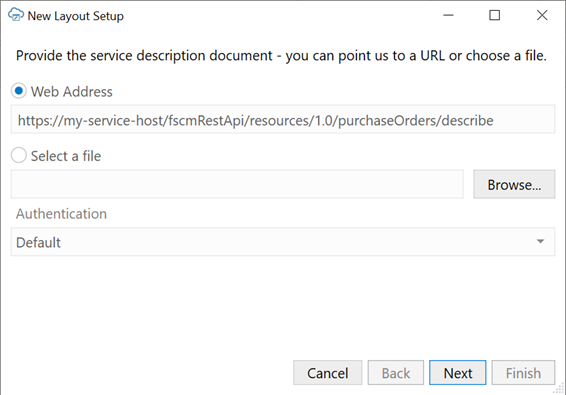Minimize the New Layout Setup window
This screenshot has height=395, width=566.
(448, 15)
